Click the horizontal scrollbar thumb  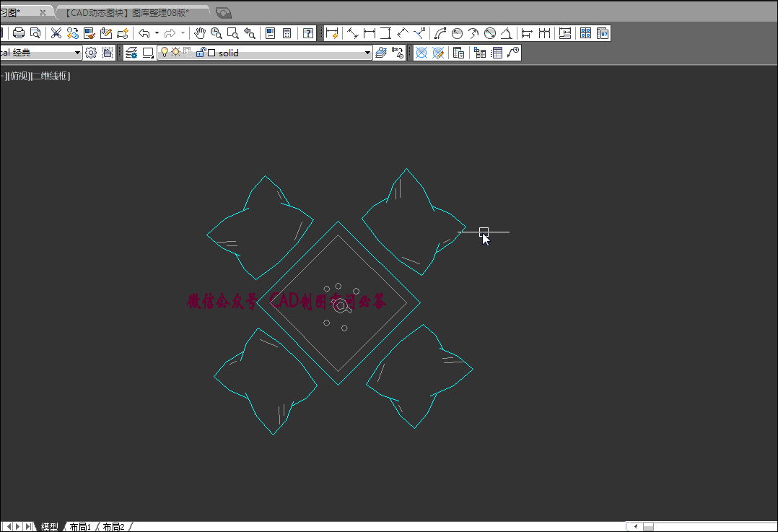point(648,526)
